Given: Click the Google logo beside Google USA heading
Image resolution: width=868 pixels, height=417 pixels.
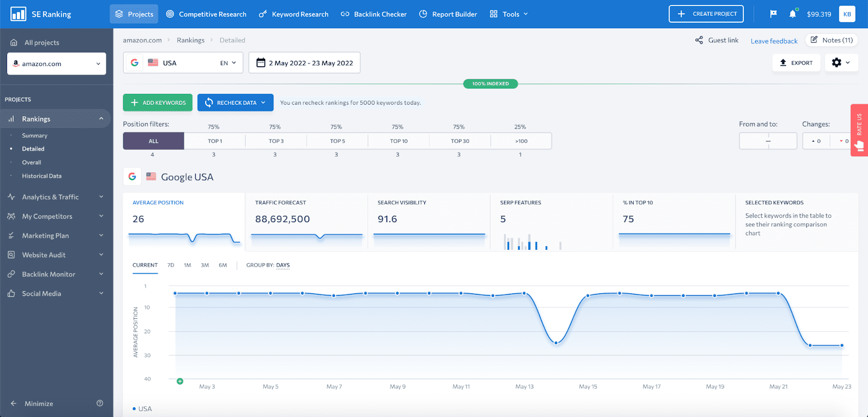Looking at the screenshot, I should (132, 176).
